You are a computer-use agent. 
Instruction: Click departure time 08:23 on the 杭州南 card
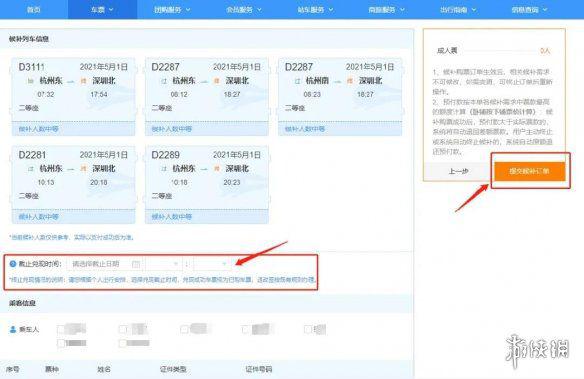click(312, 95)
